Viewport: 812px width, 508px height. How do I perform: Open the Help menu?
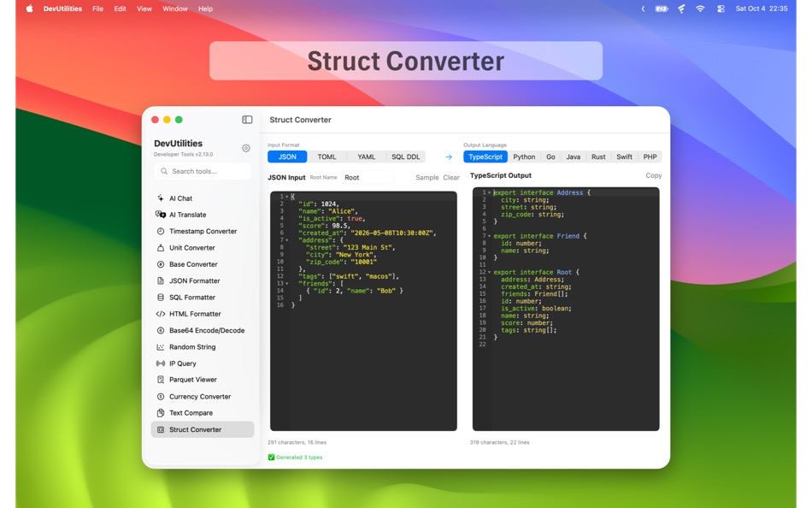[205, 9]
